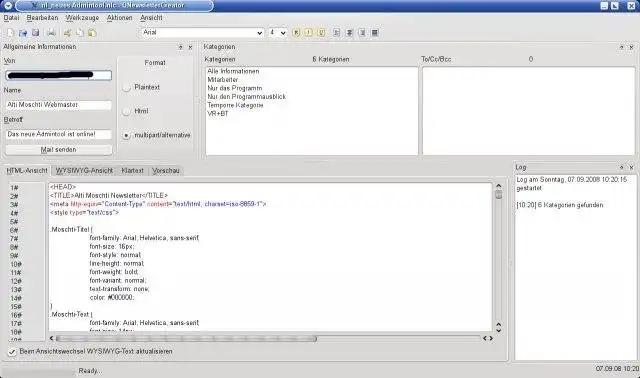Image resolution: width=640 pixels, height=378 pixels.
Task: Click the Save (floppy disk) toolbar icon
Action: 36,33
